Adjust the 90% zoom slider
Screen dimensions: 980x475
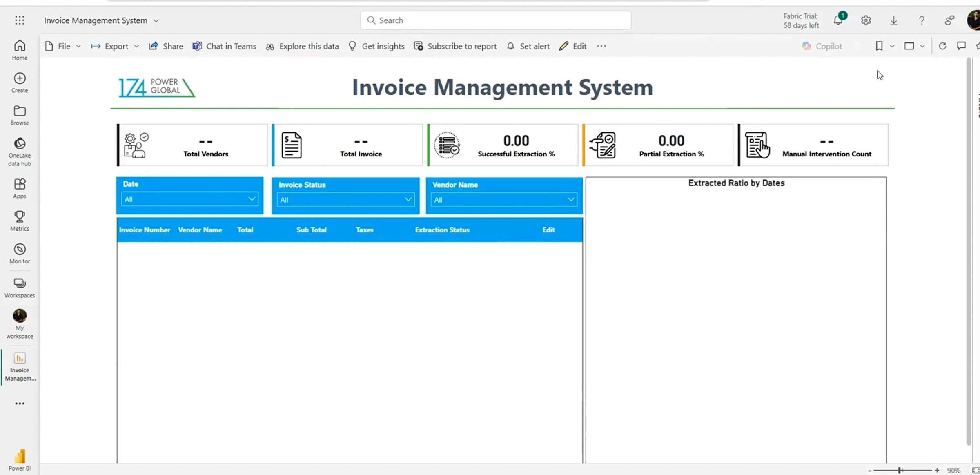tap(900, 470)
